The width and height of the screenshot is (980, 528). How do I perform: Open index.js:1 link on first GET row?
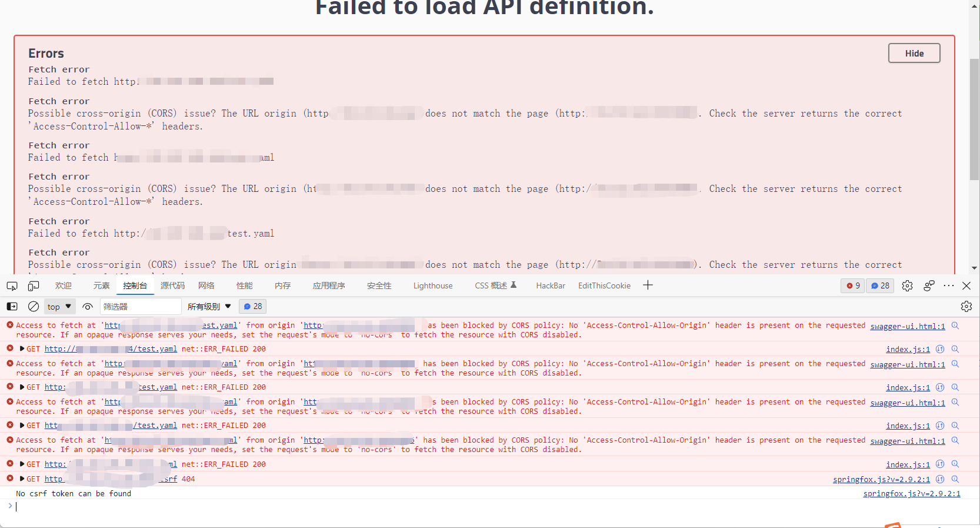pos(908,350)
